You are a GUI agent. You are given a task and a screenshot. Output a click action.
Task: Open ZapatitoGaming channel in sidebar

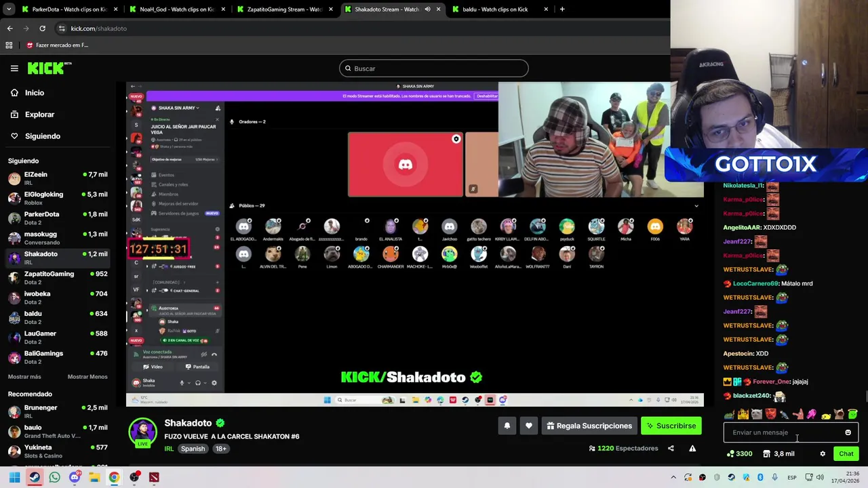click(x=58, y=277)
